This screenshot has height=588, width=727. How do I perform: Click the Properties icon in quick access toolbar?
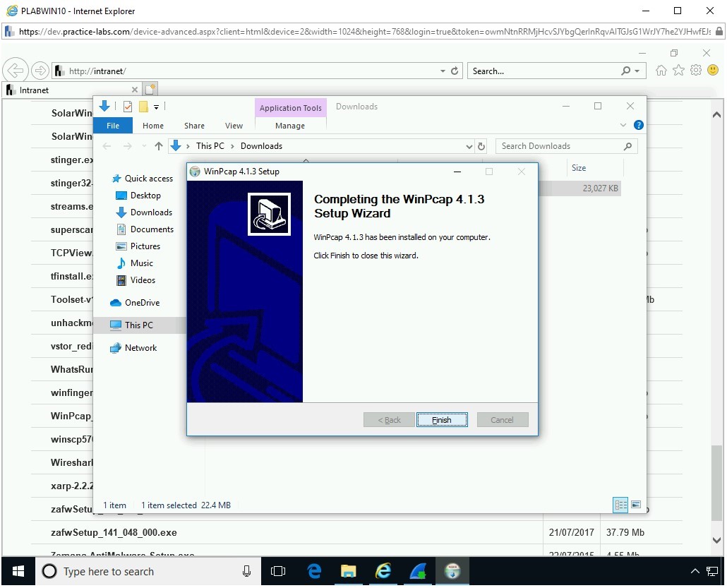point(128,107)
